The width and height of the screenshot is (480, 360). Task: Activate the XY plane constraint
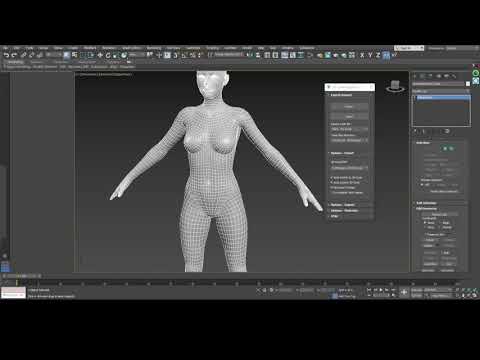(x=386, y=55)
